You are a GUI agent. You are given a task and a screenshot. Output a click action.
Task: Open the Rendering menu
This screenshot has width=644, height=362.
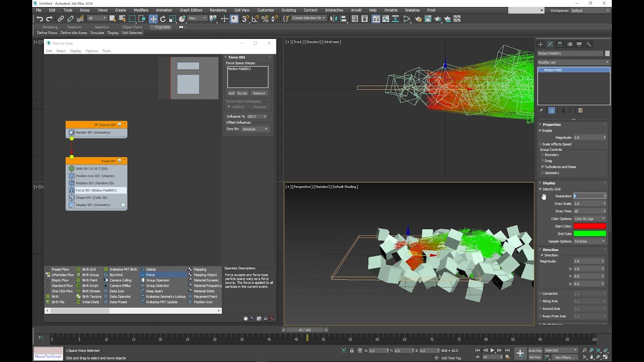click(x=218, y=10)
